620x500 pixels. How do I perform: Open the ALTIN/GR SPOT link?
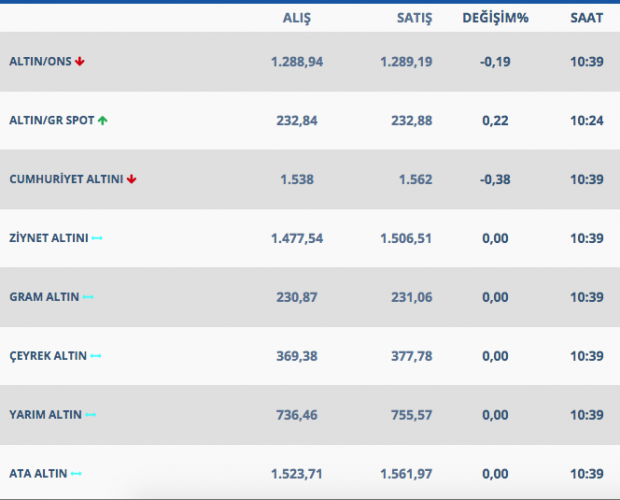51,120
